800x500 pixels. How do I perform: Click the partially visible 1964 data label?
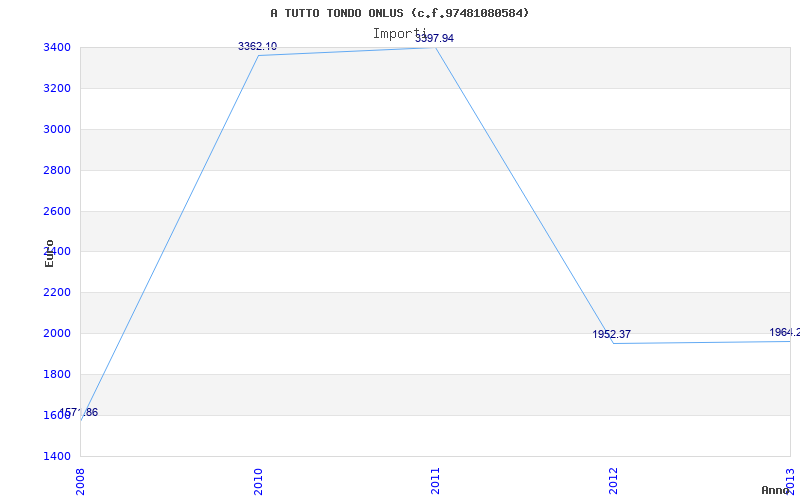(x=785, y=333)
